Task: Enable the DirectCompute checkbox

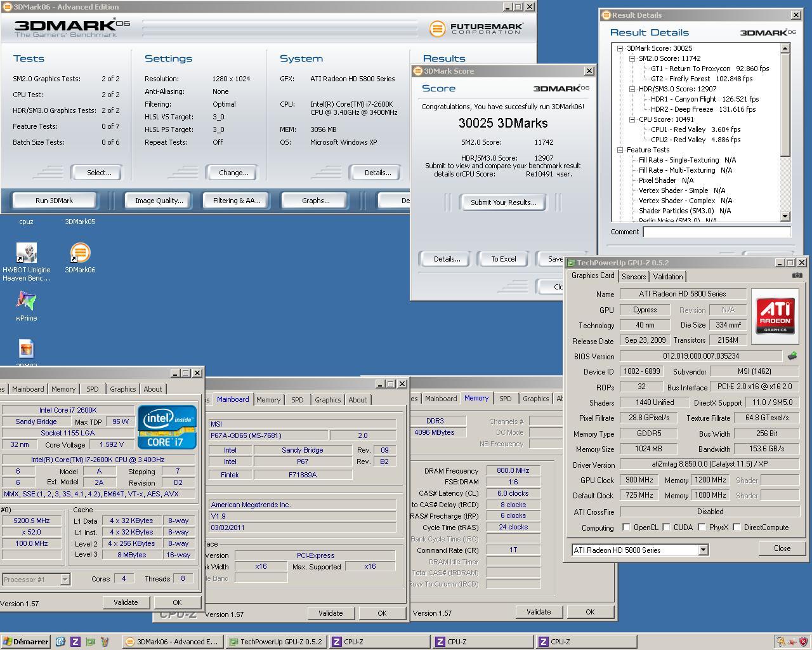Action: click(x=737, y=527)
